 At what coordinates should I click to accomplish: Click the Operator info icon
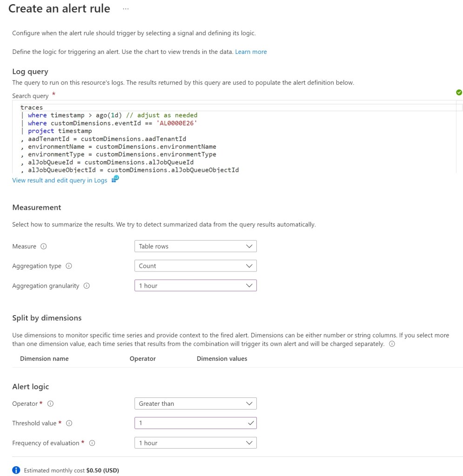[51, 403]
